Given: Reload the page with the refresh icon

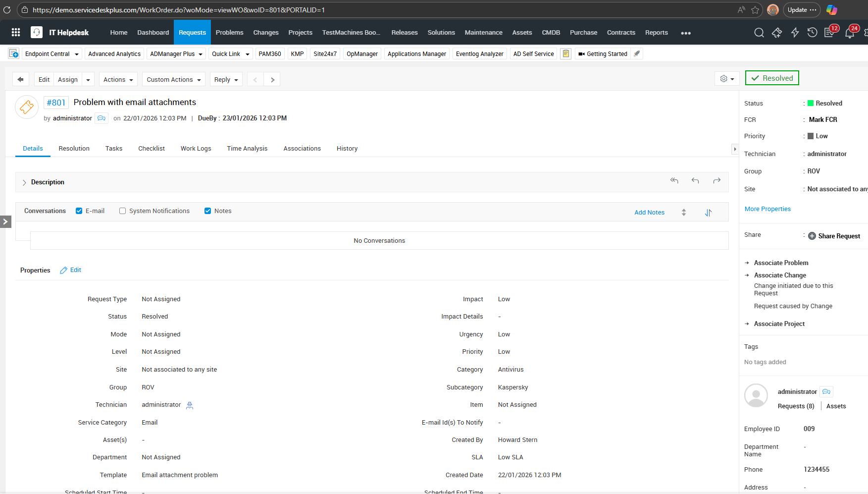Looking at the screenshot, I should 7,10.
